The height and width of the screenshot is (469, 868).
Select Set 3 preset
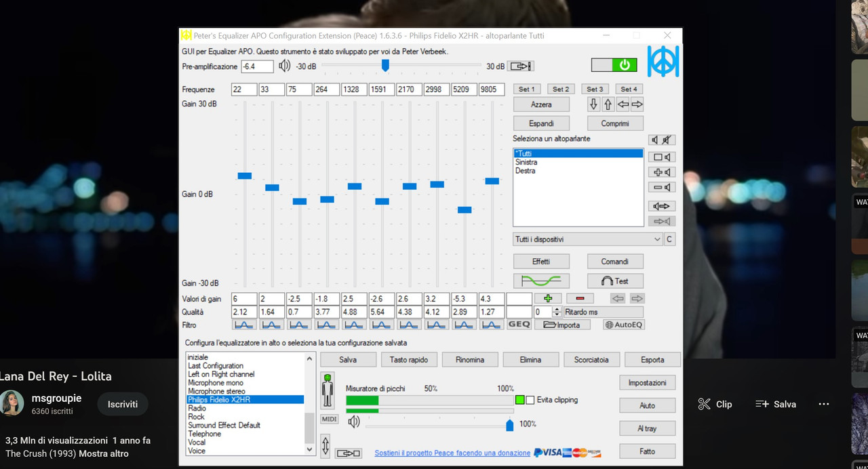[x=595, y=89]
